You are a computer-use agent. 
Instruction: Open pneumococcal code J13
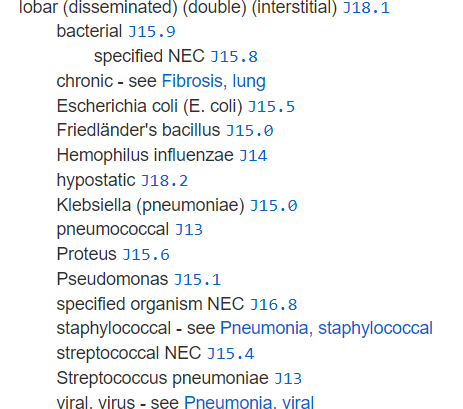coord(189,230)
